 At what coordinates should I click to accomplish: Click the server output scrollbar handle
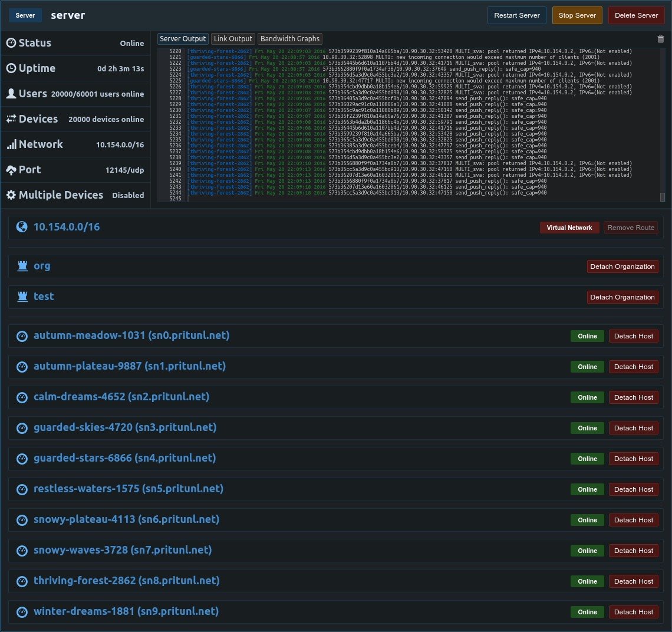tap(663, 197)
